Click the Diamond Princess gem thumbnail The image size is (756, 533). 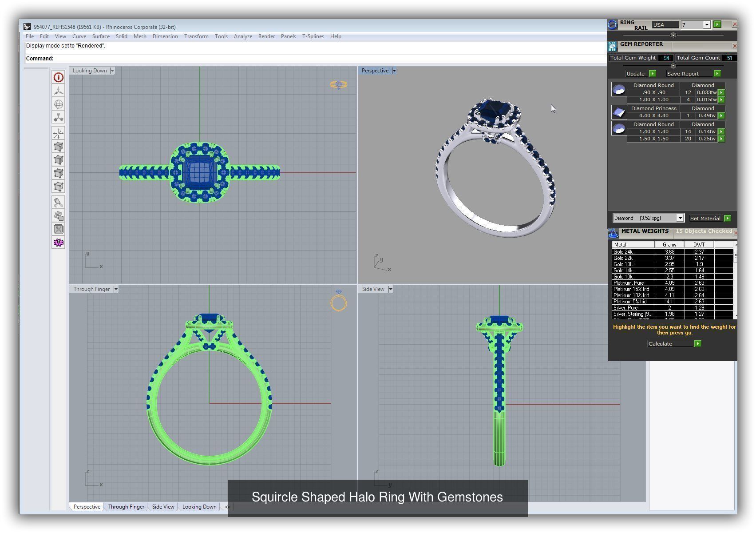pyautogui.click(x=619, y=112)
